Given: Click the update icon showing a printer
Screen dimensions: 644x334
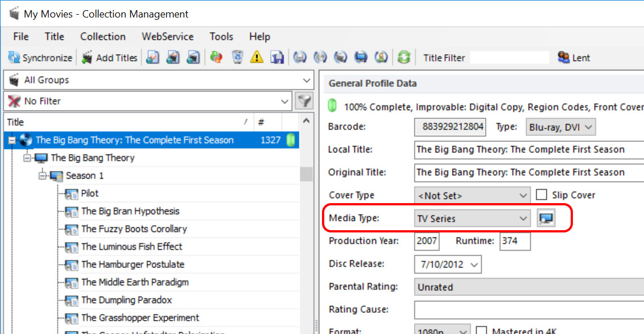Looking at the screenshot, I should click(x=299, y=58).
